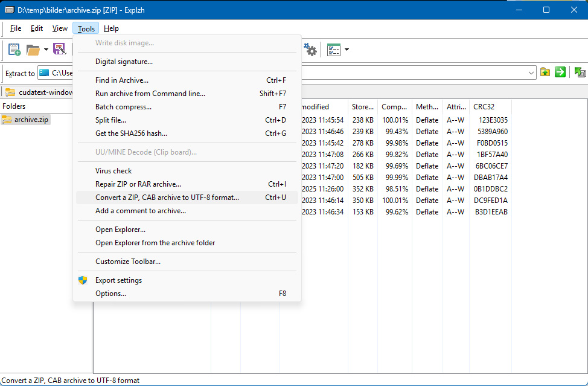588x386 pixels.
Task: Click the rightmost green icon in the extract bar
Action: (580, 72)
